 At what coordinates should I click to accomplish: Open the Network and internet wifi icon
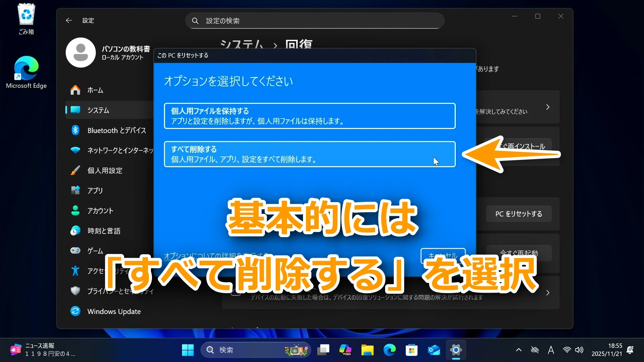pos(75,150)
